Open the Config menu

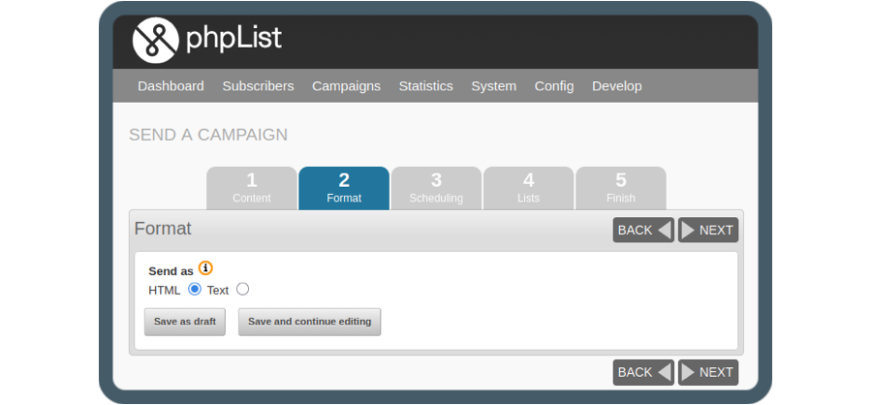click(x=554, y=86)
